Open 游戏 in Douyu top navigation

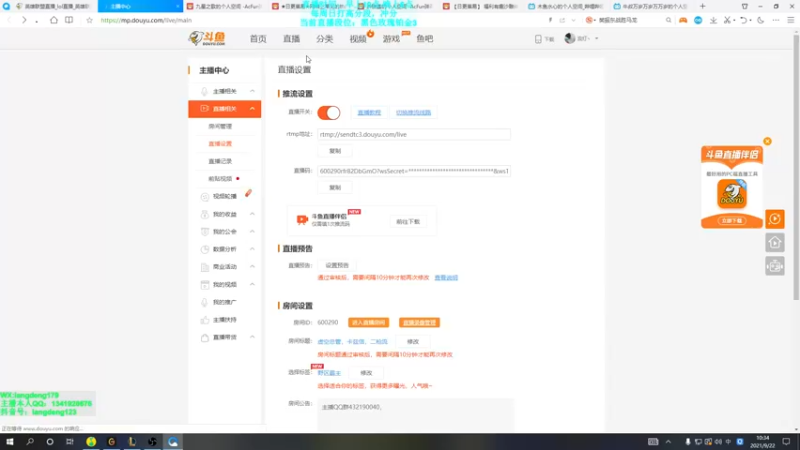391,39
